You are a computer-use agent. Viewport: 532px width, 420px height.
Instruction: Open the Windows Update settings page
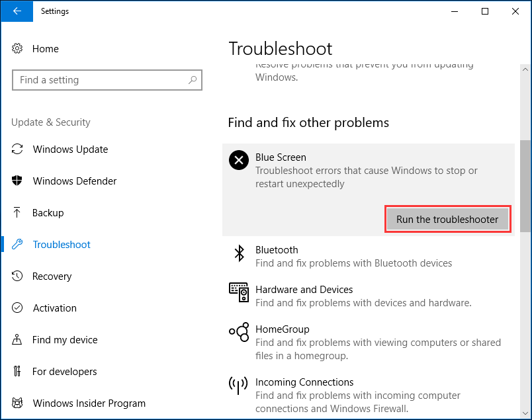(70, 149)
